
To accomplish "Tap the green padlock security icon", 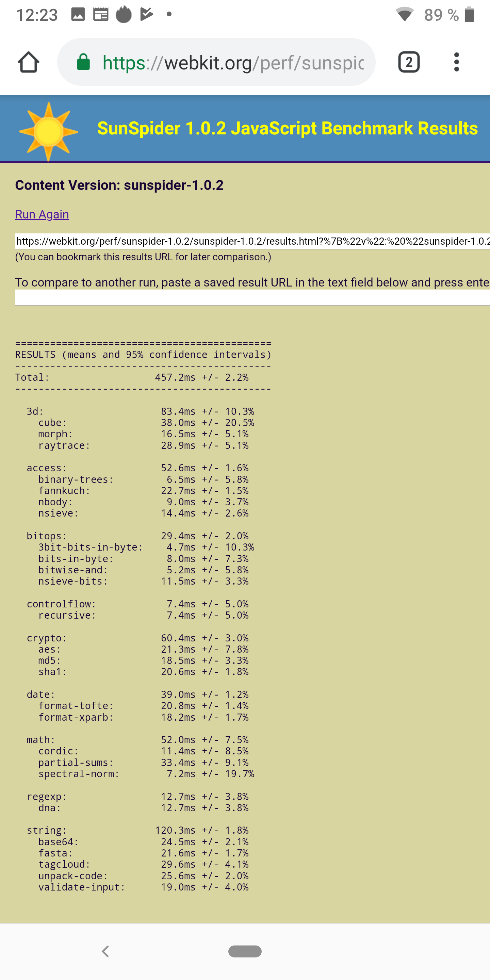I will point(83,62).
